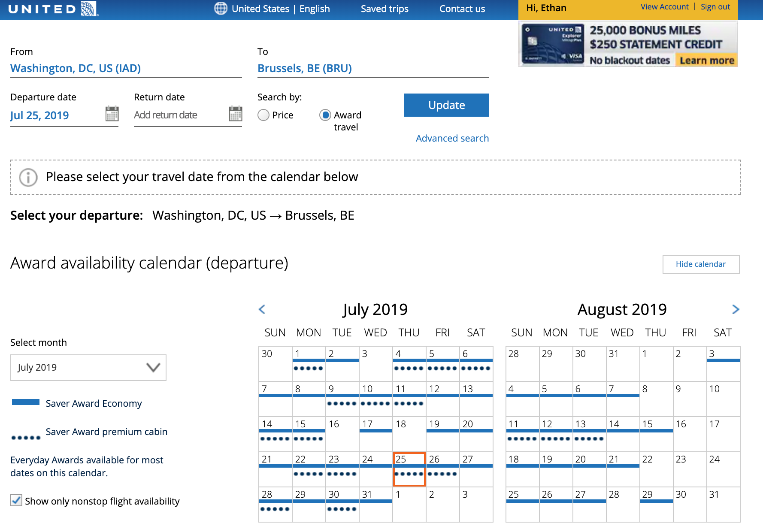Screen dimensions: 763x532
Task: Click the globe language icon
Action: click(x=221, y=8)
